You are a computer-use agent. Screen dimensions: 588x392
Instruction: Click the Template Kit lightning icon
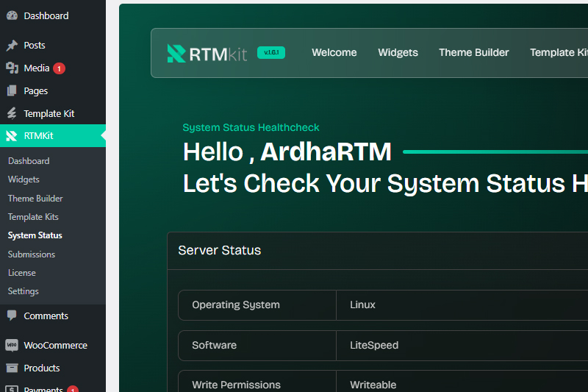click(12, 113)
